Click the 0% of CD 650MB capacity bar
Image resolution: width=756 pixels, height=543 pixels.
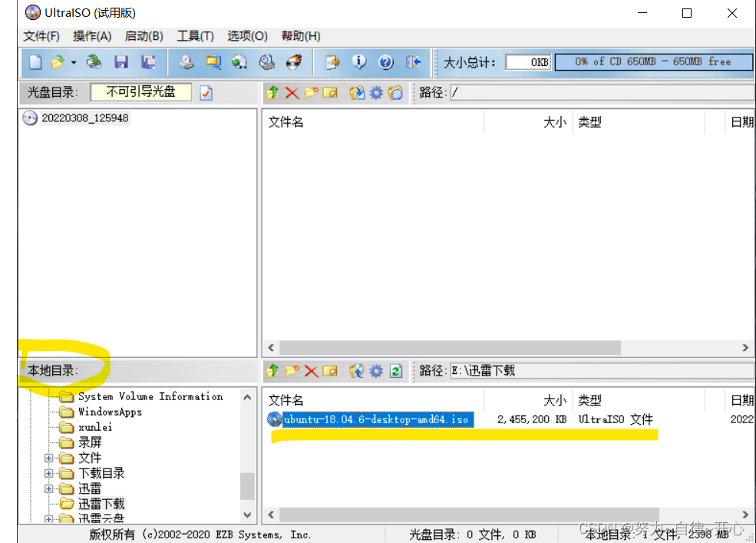tap(653, 61)
